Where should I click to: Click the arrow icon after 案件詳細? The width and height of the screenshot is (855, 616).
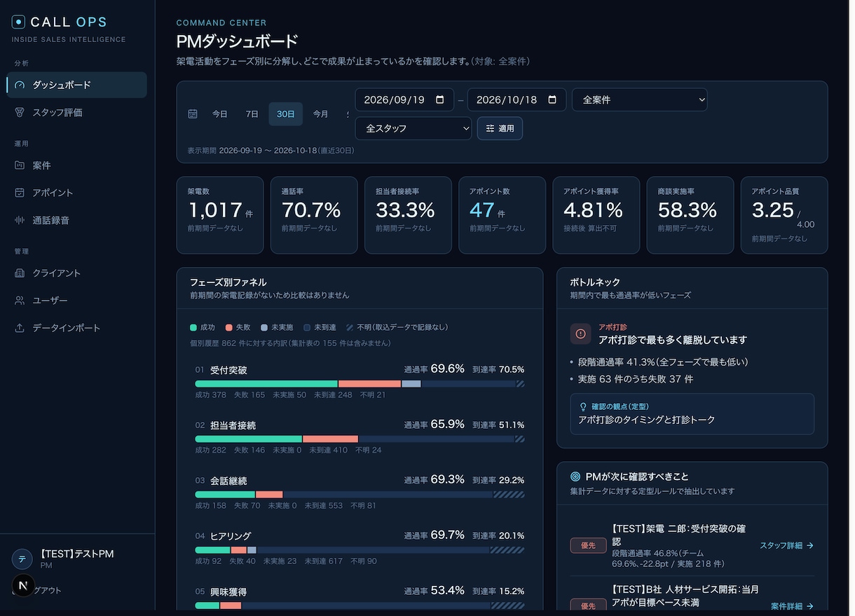click(x=810, y=606)
